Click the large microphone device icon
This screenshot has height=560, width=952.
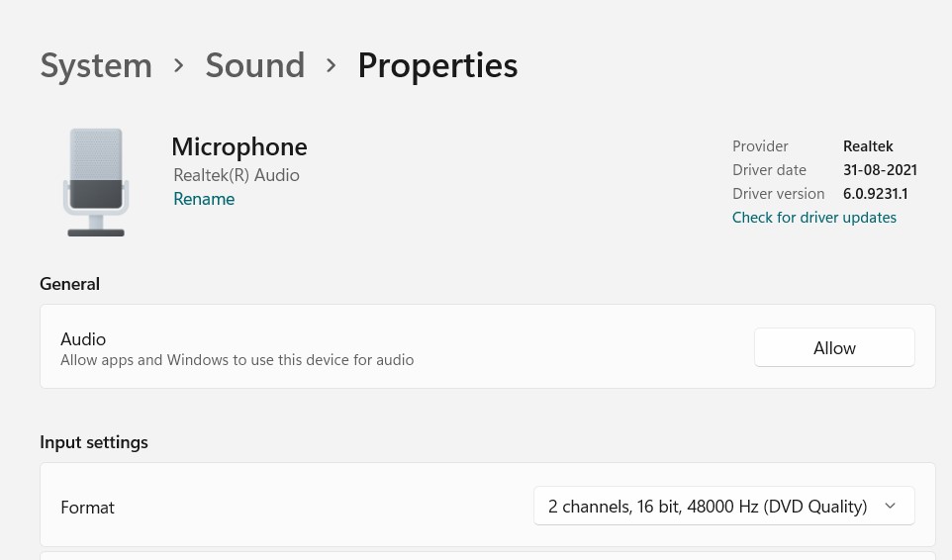click(96, 182)
